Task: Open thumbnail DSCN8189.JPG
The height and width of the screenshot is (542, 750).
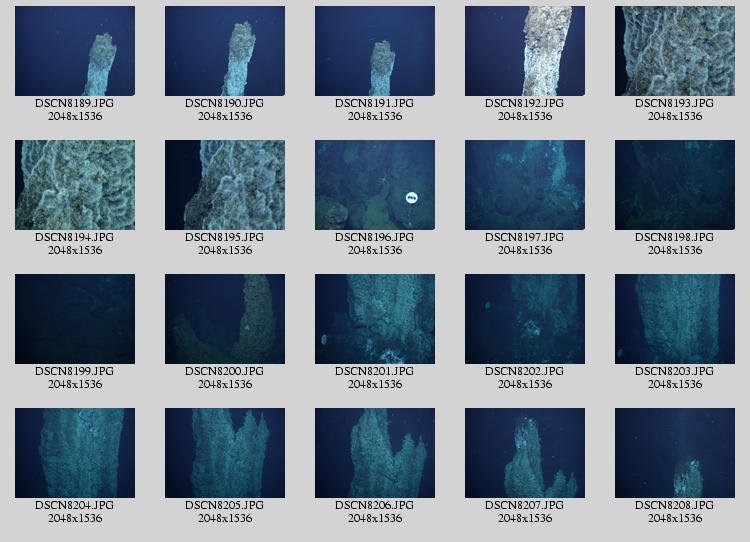Action: (75, 51)
